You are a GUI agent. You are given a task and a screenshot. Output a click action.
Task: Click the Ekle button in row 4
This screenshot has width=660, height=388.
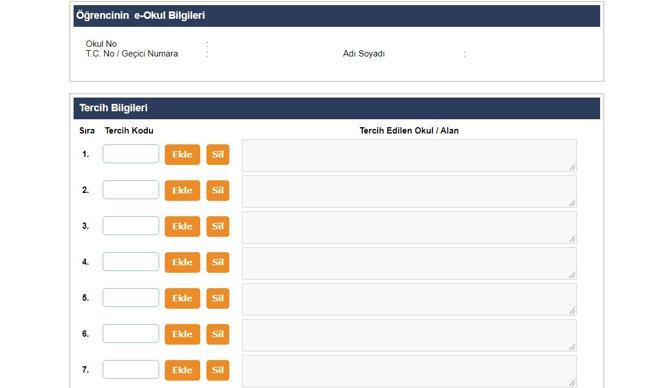182,262
